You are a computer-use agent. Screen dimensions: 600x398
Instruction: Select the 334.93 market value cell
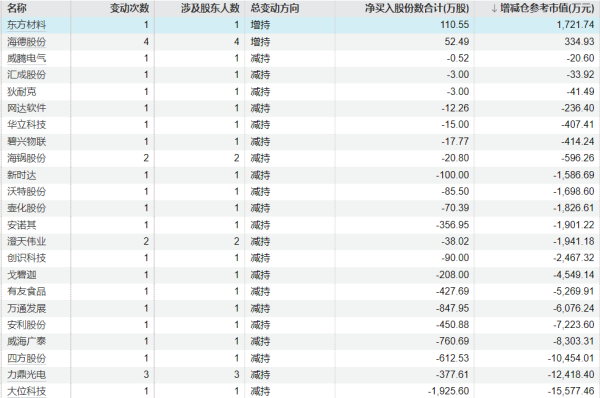[x=579, y=42]
